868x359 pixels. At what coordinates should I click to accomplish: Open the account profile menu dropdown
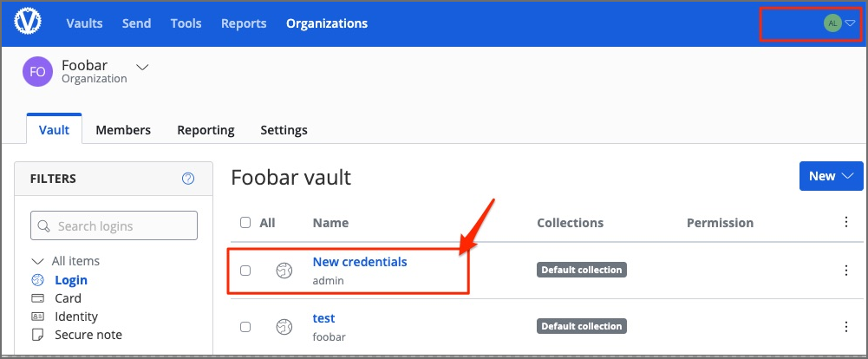839,23
